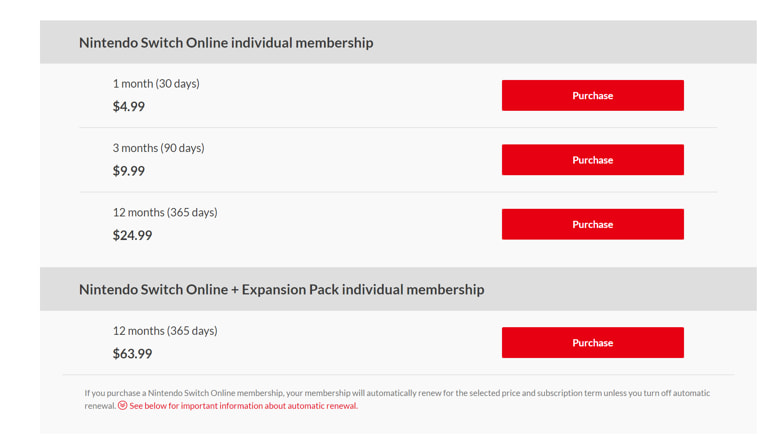Viewport: 770px width, 436px height.
Task: Click the divider between 1 month and 3 months plans
Action: pyautogui.click(x=398, y=128)
